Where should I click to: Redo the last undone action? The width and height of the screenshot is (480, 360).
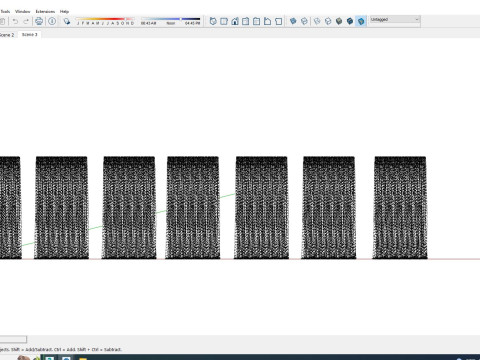tap(26, 21)
